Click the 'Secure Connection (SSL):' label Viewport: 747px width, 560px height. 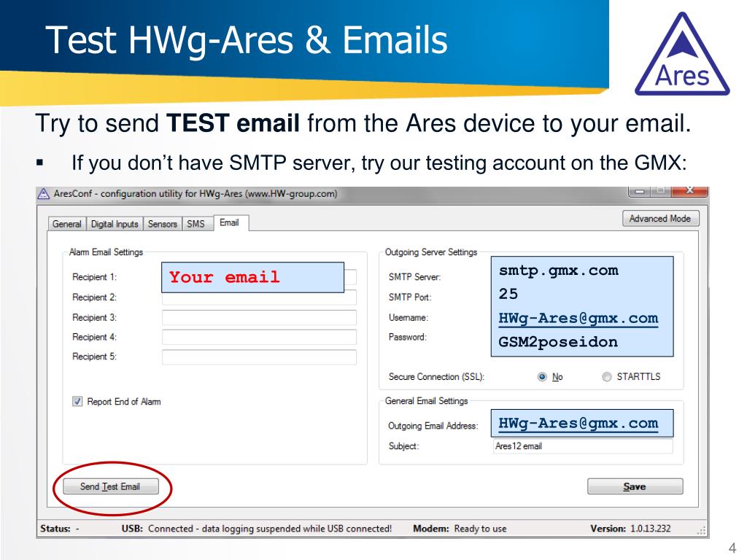[x=436, y=377]
